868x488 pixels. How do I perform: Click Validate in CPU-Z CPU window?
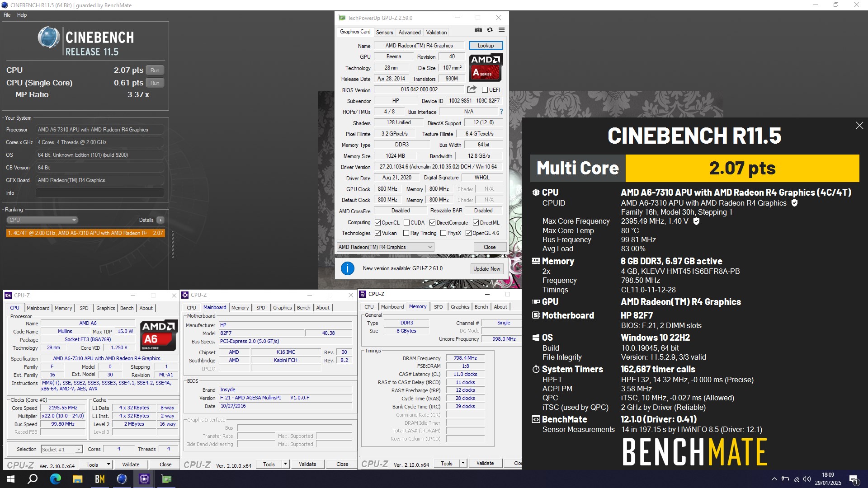131,465
